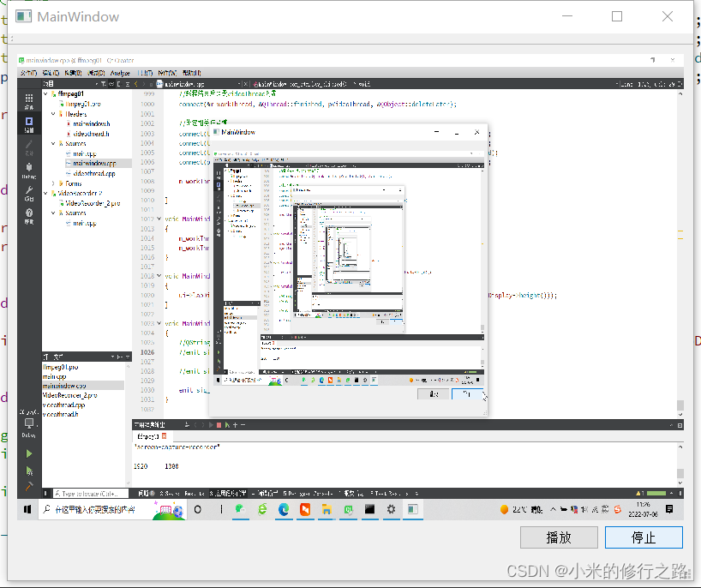Select VideoRecorder_2.pro in project tree
This screenshot has height=588, width=701.
93,203
